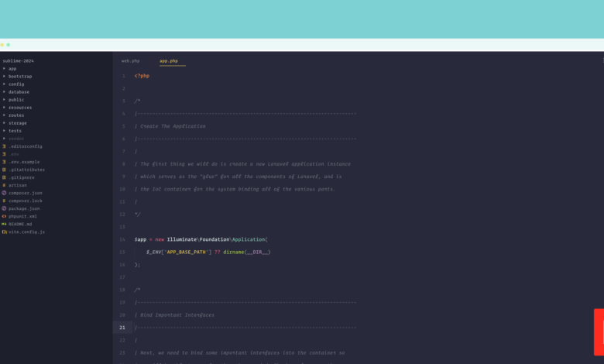Click the .gitignore file icon
Screen dimensions: 604x364
(x=4, y=177)
